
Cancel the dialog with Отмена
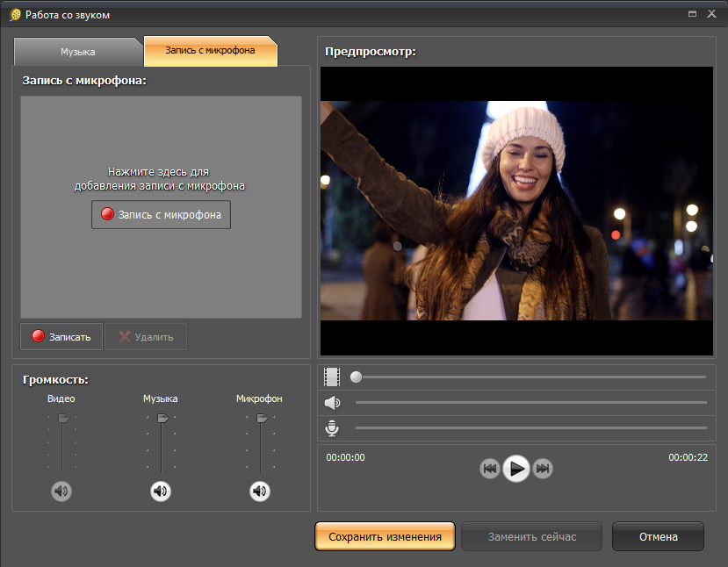point(658,536)
